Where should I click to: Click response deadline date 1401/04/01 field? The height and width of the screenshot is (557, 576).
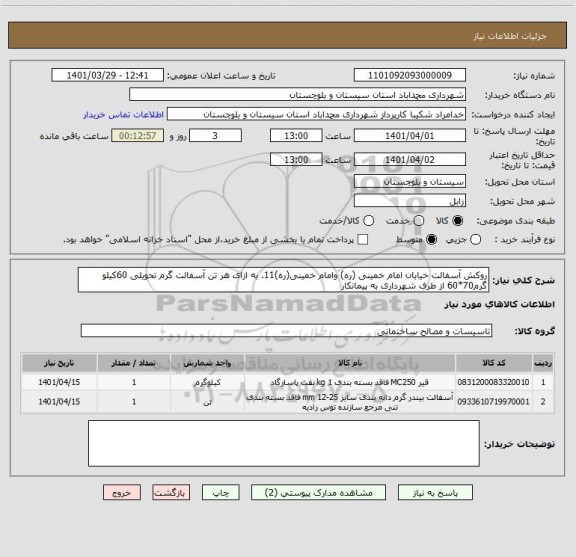410,136
